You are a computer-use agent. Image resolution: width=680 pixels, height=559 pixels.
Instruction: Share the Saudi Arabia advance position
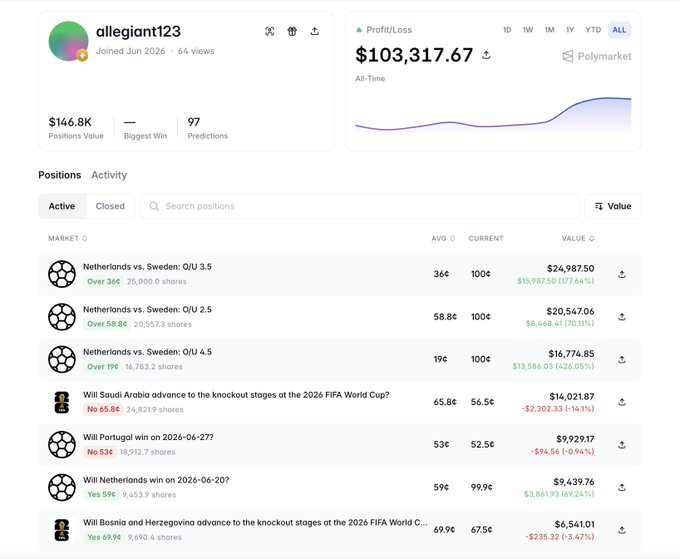coord(622,402)
